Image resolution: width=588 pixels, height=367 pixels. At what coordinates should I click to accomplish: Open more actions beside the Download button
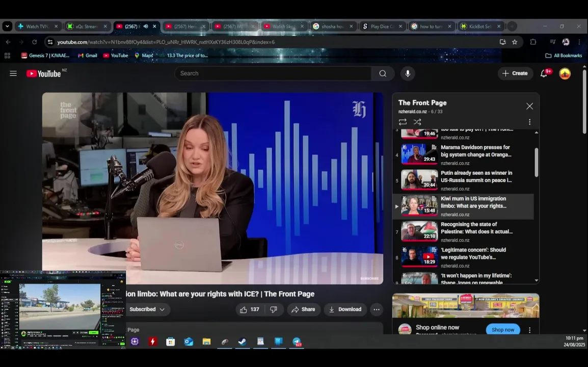coord(377,309)
